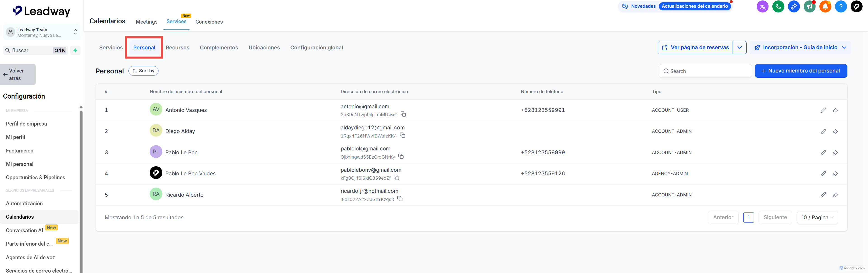Screen dimensions: 868x273
Task: Click the purple language translate icon
Action: point(763,6)
